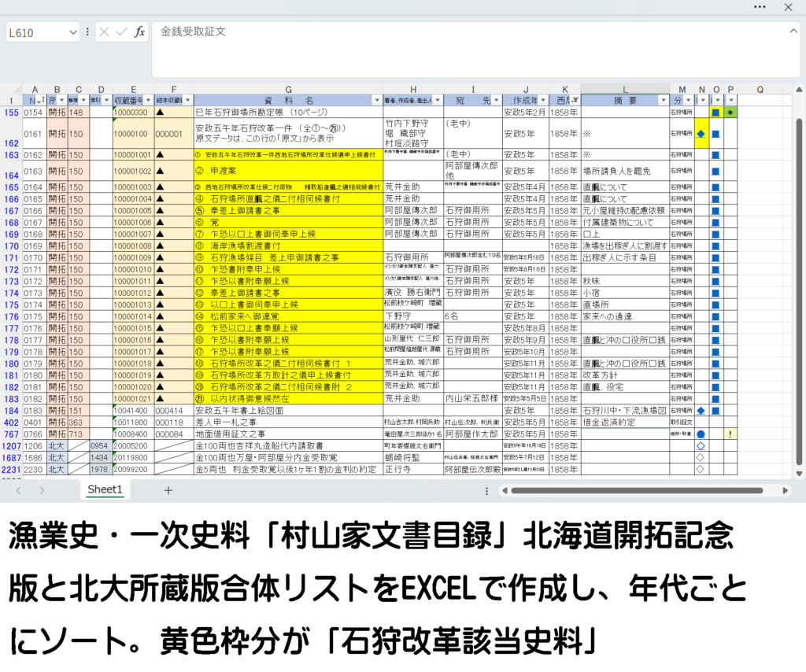Click the cell '10041400' in row 184
The image size is (806, 672).
click(x=133, y=411)
